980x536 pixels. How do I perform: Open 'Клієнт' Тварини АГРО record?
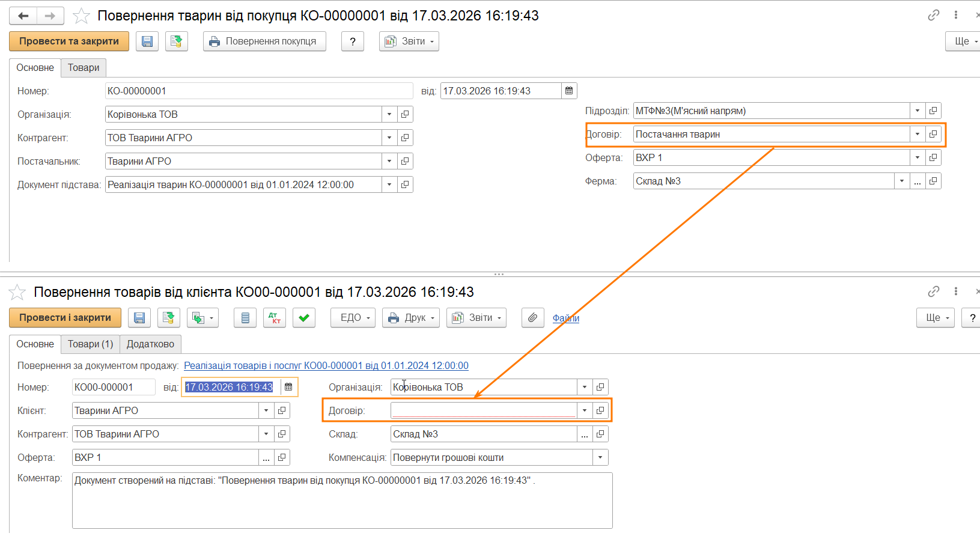[282, 410]
